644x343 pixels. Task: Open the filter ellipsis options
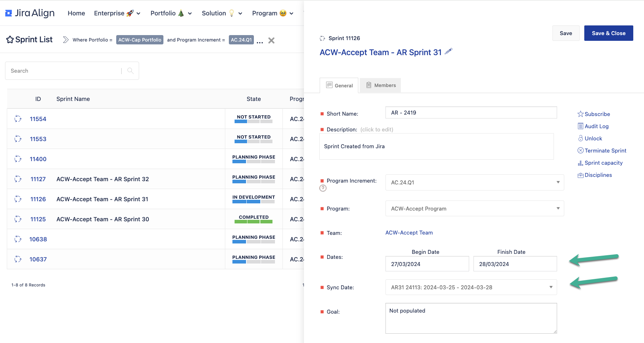point(260,42)
